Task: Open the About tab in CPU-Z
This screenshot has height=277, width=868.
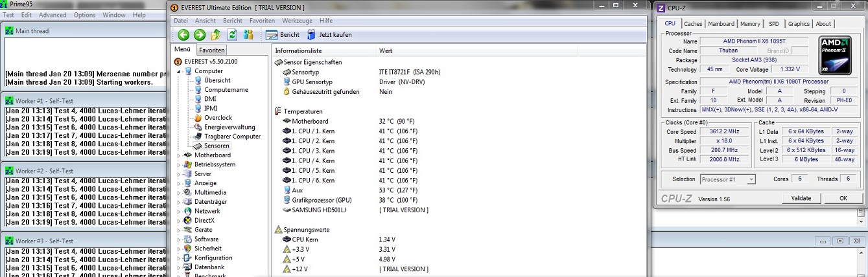Action: coord(823,24)
